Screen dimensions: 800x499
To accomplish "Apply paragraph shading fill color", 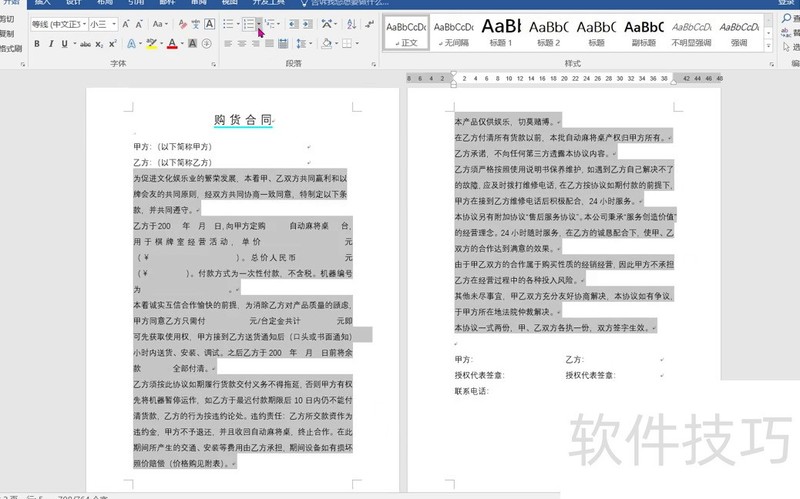I will pos(327,44).
